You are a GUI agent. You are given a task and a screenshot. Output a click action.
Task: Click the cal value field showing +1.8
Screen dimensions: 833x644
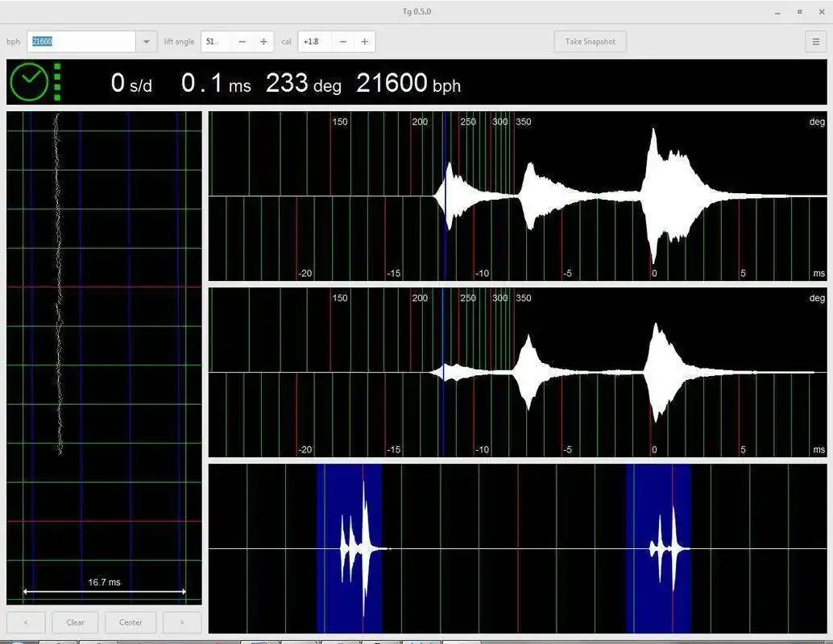pyautogui.click(x=315, y=42)
